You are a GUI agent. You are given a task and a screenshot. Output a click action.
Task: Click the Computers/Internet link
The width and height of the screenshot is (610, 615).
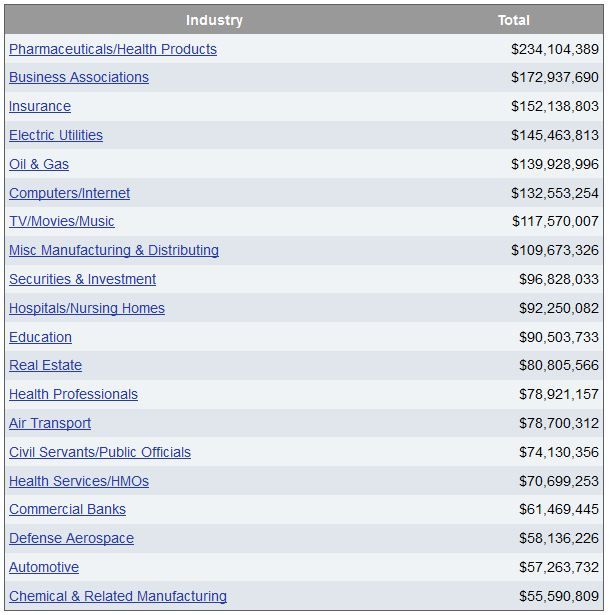(69, 193)
